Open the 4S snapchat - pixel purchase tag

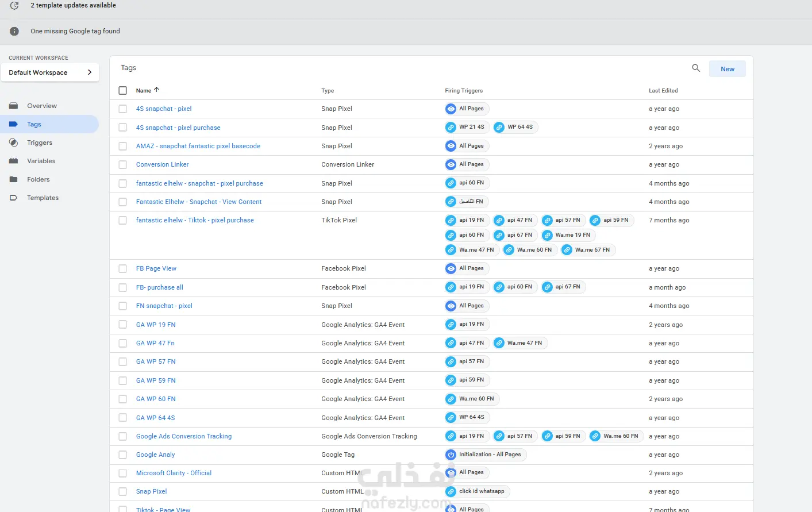[x=178, y=128]
